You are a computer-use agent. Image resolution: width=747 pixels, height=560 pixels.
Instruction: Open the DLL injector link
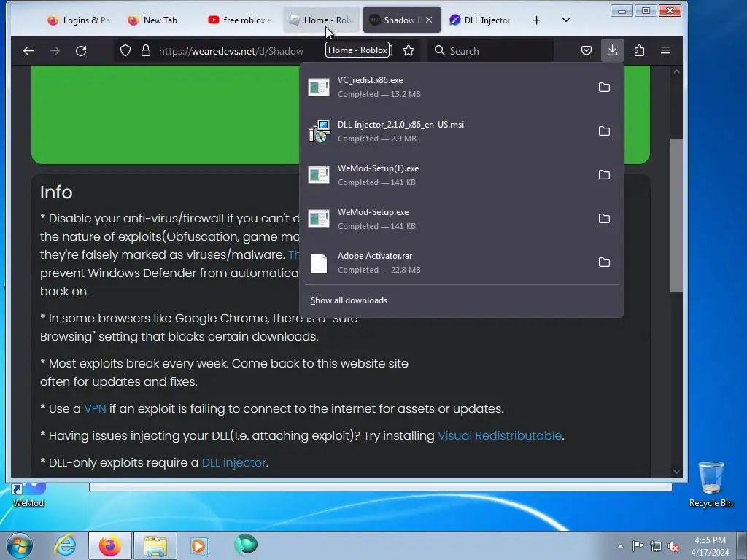point(233,462)
